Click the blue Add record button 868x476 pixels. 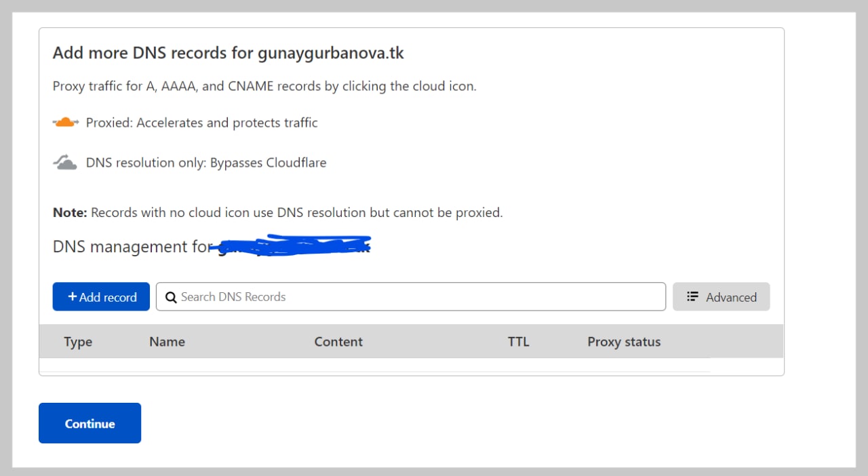click(101, 297)
